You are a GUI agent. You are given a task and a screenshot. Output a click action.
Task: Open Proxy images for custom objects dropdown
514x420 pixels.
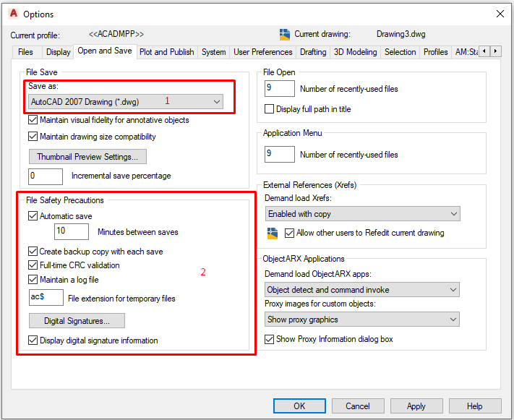(361, 320)
